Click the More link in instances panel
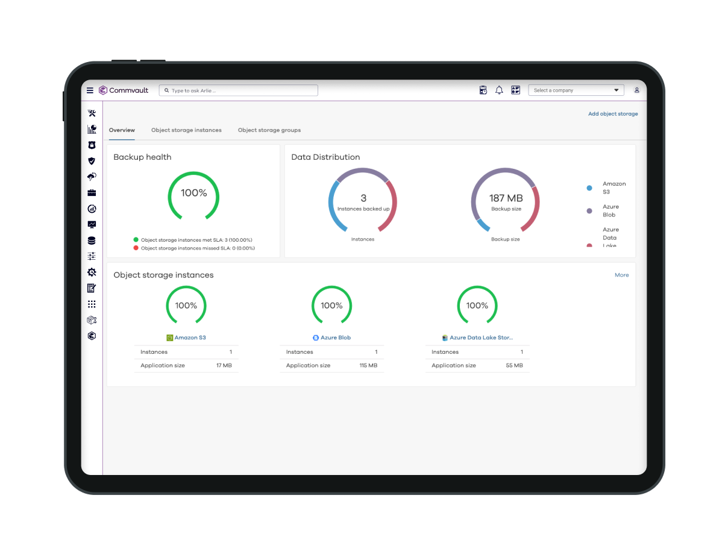728x560 pixels. 621,275
